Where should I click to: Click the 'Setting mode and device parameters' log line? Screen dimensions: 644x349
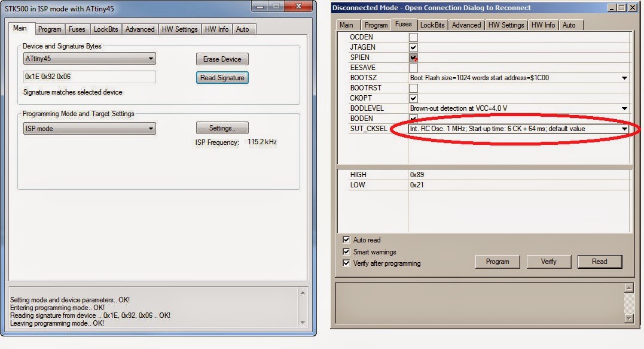click(x=70, y=300)
